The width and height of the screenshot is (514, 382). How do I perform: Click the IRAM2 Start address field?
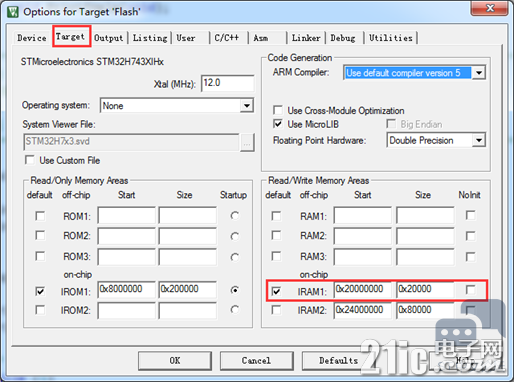coord(363,311)
